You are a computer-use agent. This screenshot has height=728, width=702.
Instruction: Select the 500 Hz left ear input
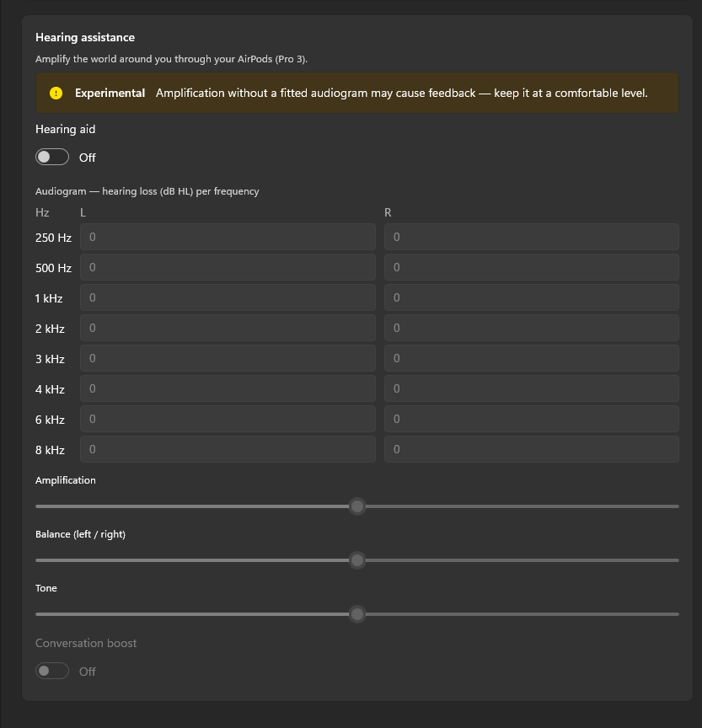(x=228, y=267)
